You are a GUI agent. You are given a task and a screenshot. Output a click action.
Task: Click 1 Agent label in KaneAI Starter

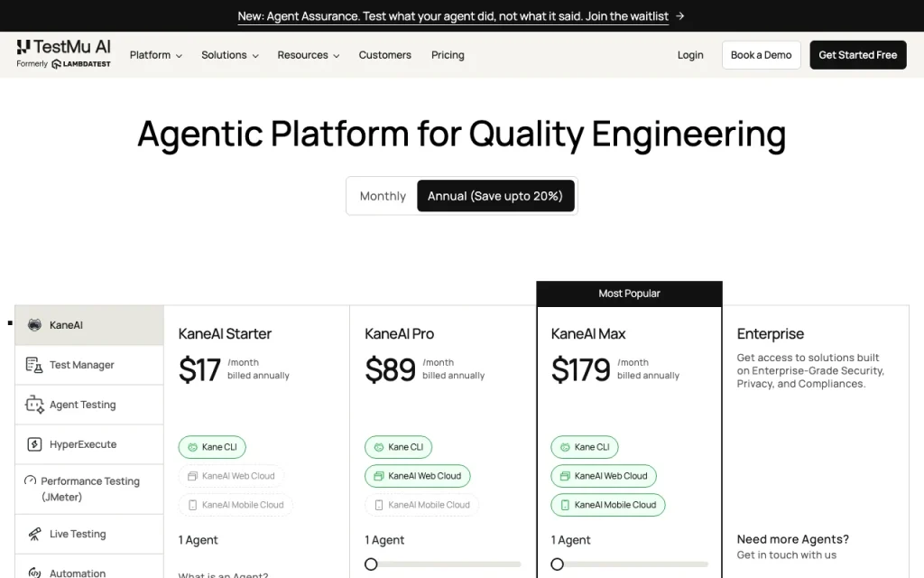(x=198, y=540)
